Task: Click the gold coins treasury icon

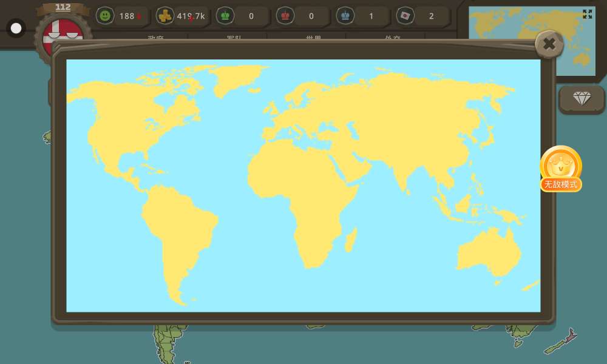Action: 165,16
